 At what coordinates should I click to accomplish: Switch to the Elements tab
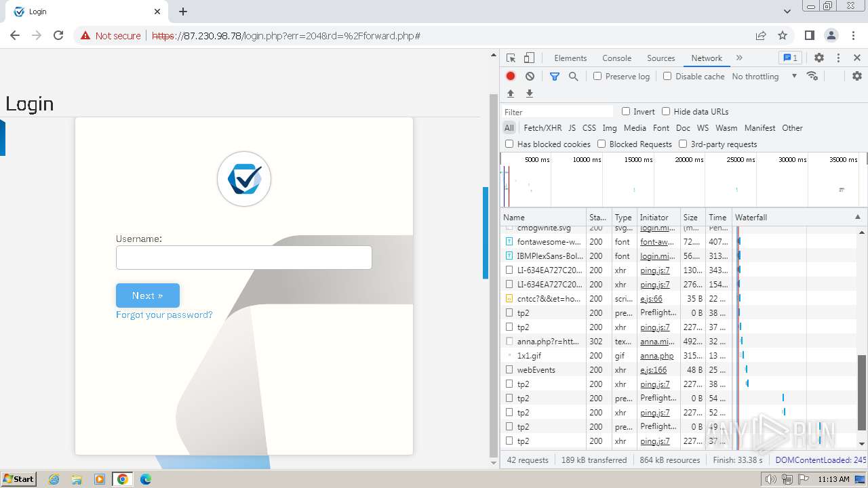tap(570, 58)
